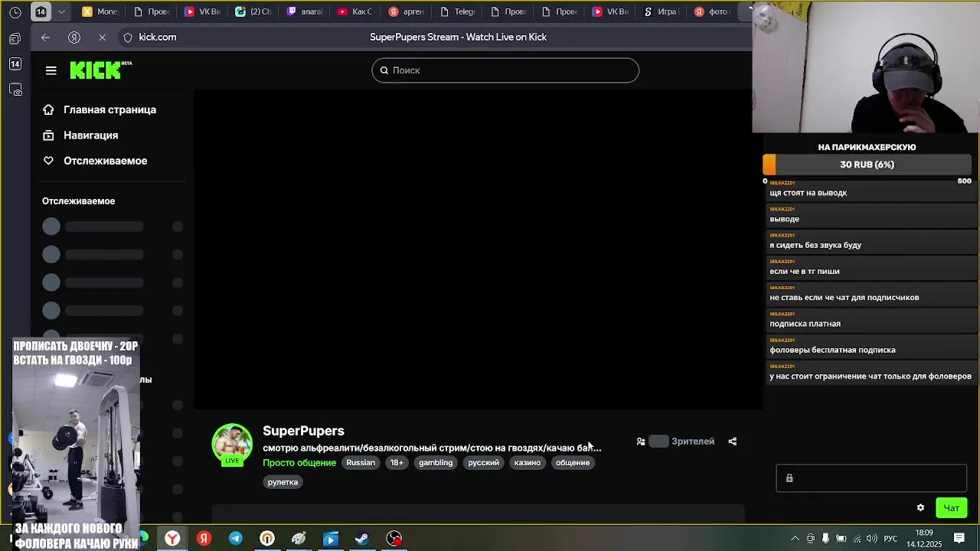Switch to the Telegr tab
The height and width of the screenshot is (551, 980).
[458, 11]
